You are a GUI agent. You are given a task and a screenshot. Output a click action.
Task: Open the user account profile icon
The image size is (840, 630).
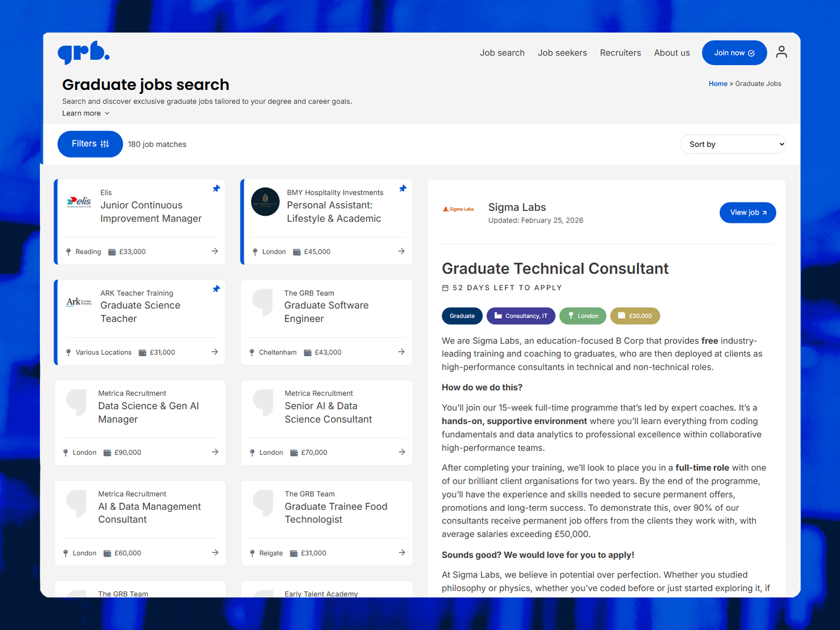point(781,52)
